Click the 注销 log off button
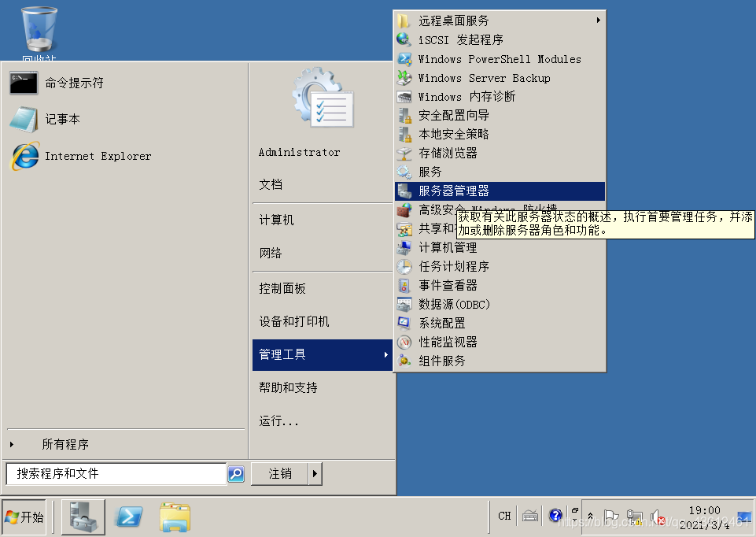The width and height of the screenshot is (756, 537). 280,474
